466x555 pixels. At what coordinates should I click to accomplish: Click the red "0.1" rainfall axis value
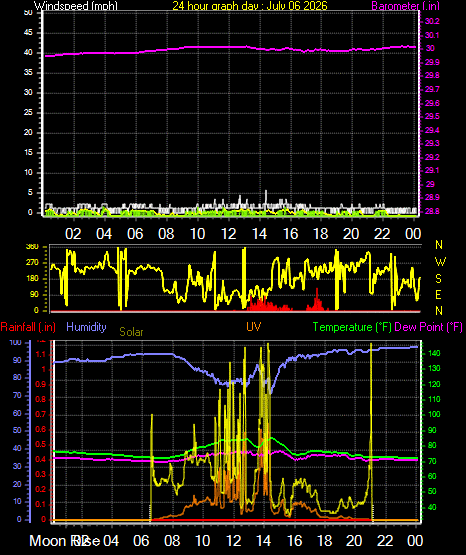pyautogui.click(x=41, y=505)
